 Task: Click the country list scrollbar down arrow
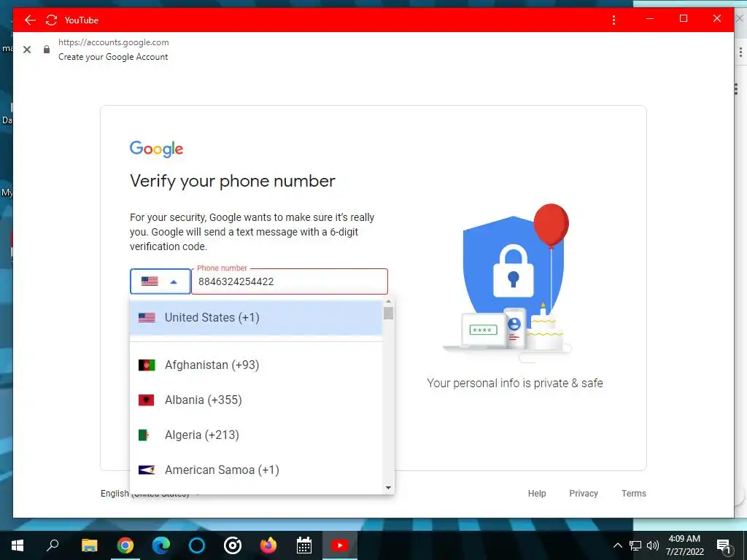point(388,488)
